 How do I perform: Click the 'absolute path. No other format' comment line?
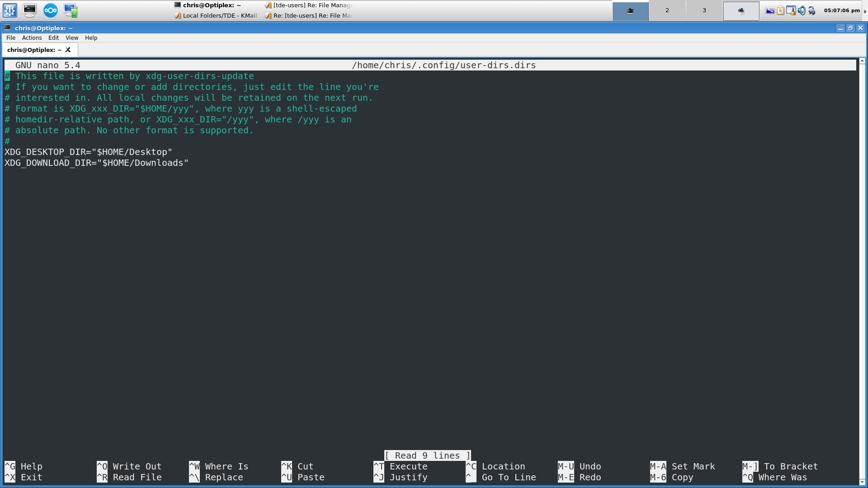coord(129,131)
